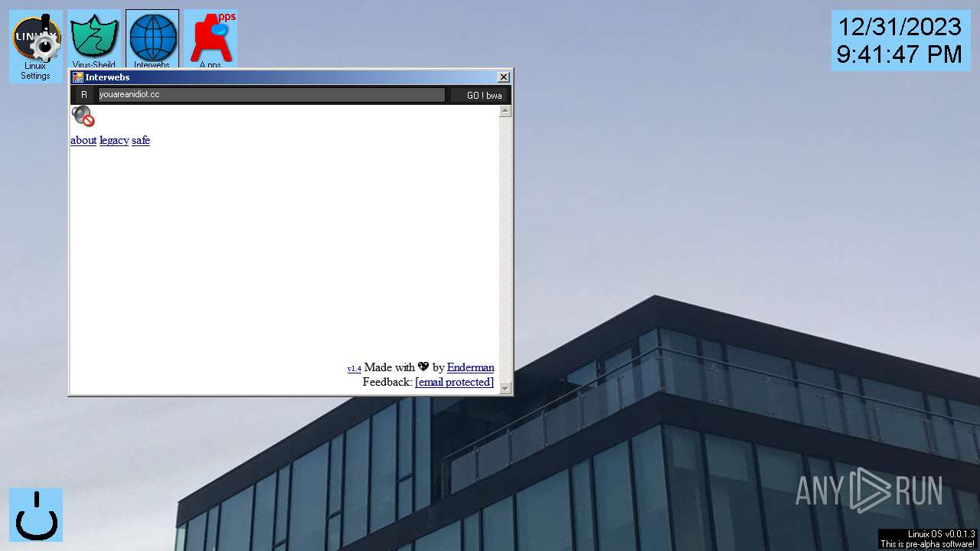Click the Interwebs window title icon
This screenshot has width=980, height=551.
click(x=77, y=77)
